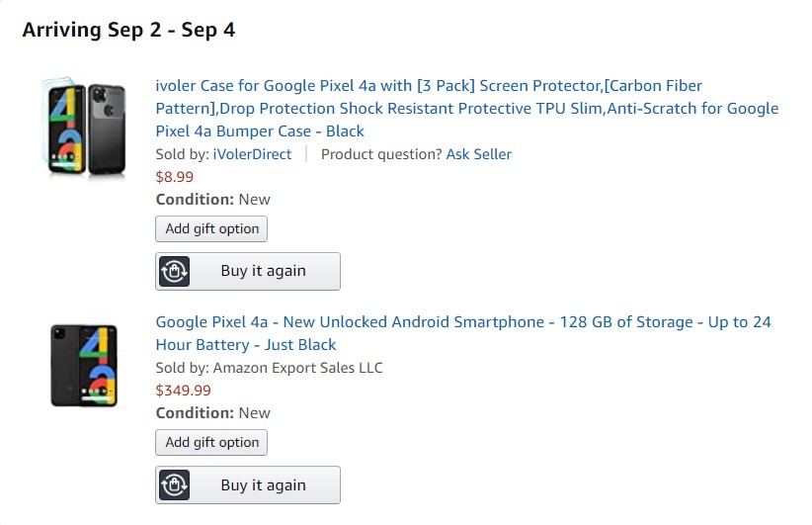Click Condition: New under the ivoler case
Viewport: 812px width, 525px height.
[x=212, y=200]
